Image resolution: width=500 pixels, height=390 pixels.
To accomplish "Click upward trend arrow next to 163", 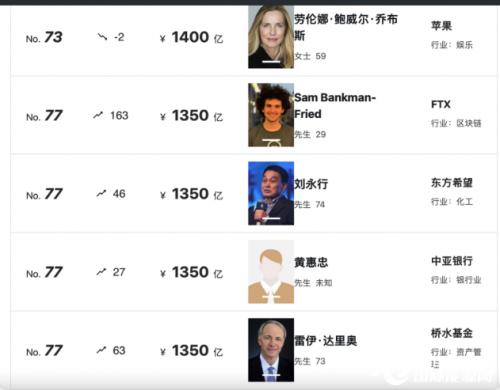I will click(x=98, y=115).
